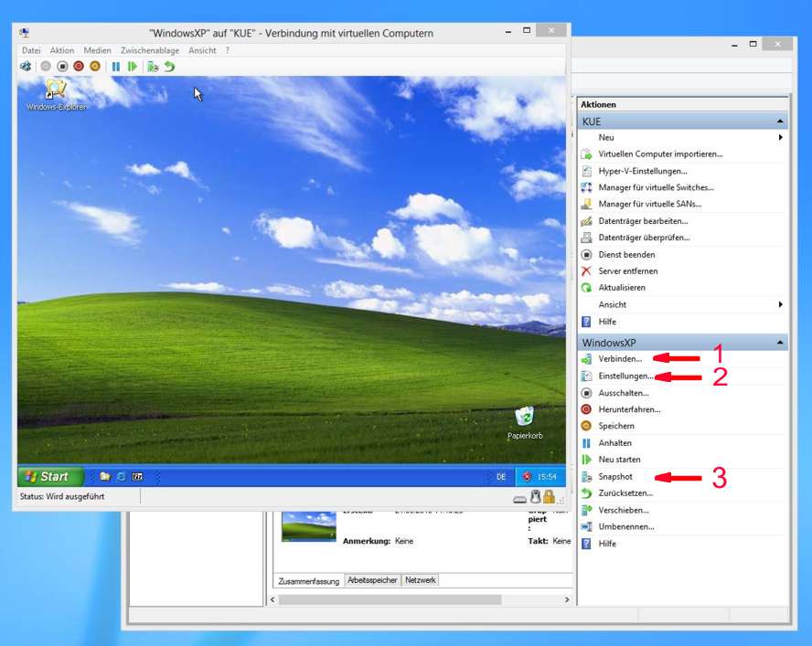The image size is (812, 646).
Task: Click the DE language indicator in XP taskbar
Action: (501, 477)
